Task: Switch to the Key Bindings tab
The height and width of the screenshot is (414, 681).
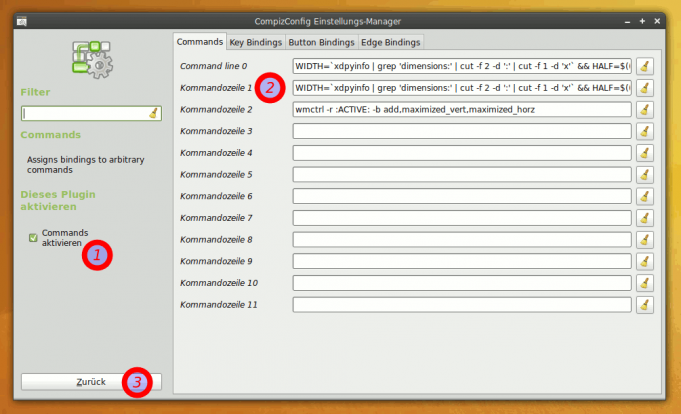Action: pos(255,42)
